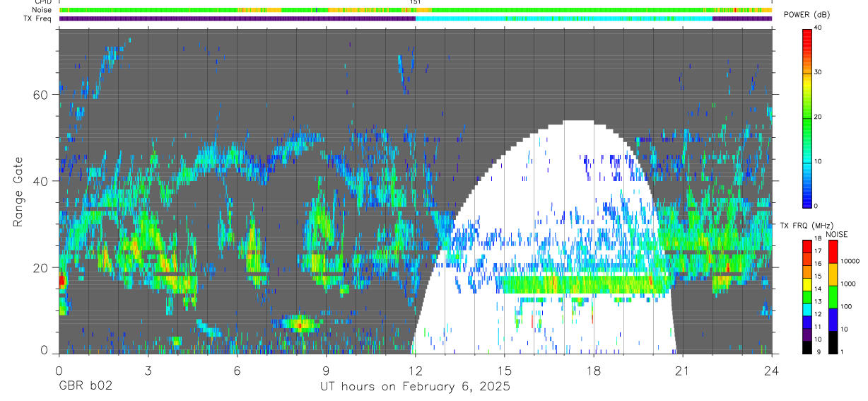Select the 16 MHz label on TX FRQ legend
This screenshot has height=401, width=868.
tap(818, 264)
